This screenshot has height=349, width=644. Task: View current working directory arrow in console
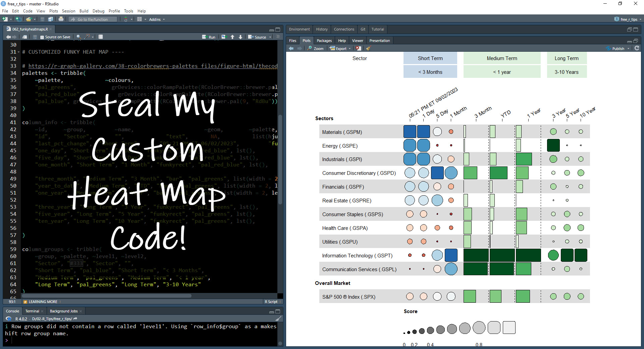click(x=75, y=318)
